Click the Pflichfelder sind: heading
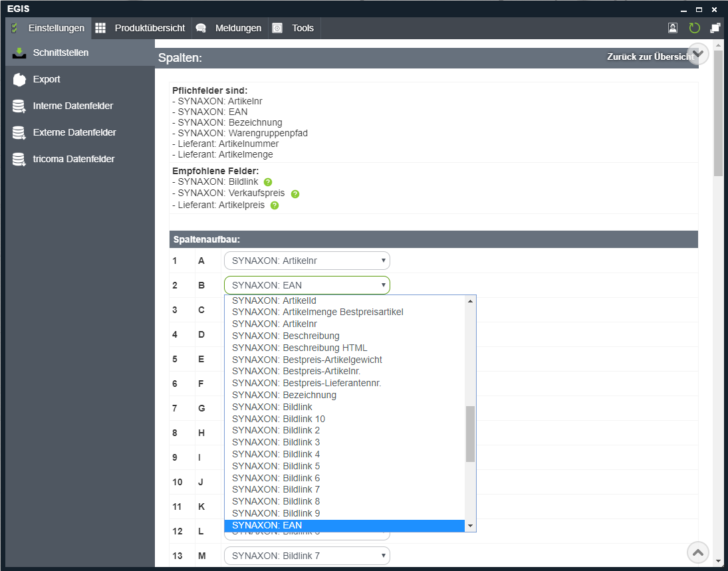 pos(210,90)
